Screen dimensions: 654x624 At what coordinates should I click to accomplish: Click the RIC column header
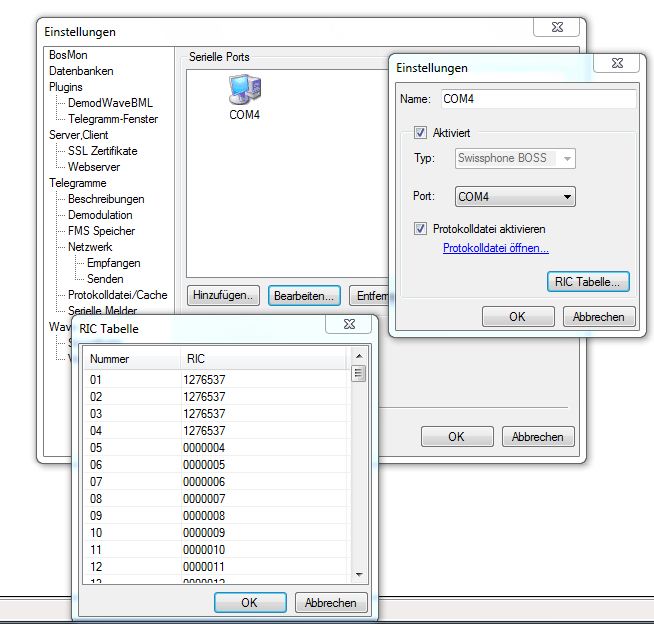(x=260, y=359)
